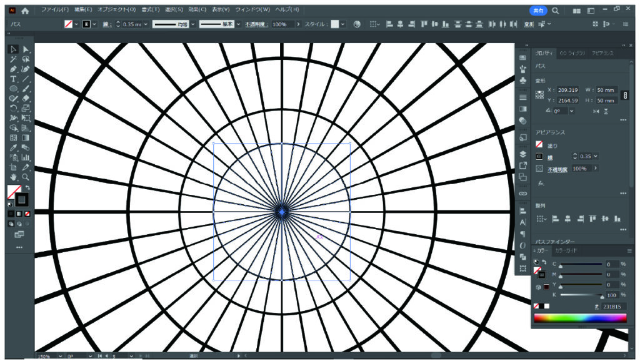The image size is (640, 364).
Task: Open the fill color dropdown in control bar
Action: click(x=76, y=24)
